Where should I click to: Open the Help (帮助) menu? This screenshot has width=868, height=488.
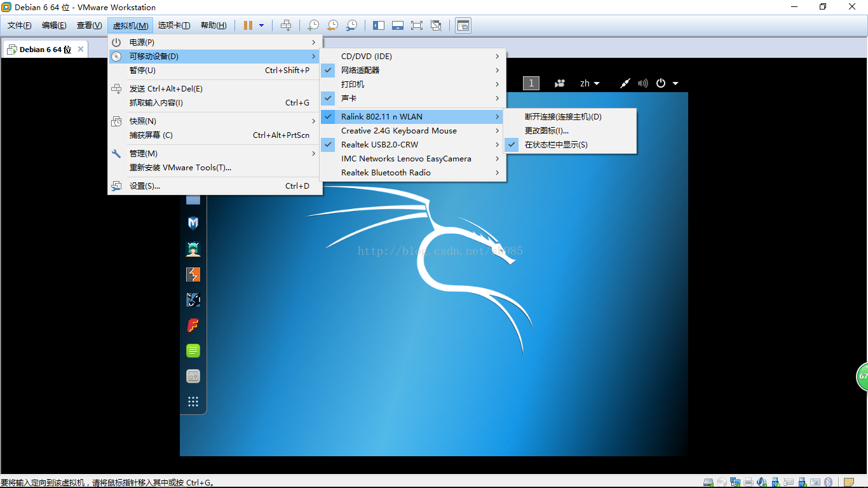click(214, 25)
